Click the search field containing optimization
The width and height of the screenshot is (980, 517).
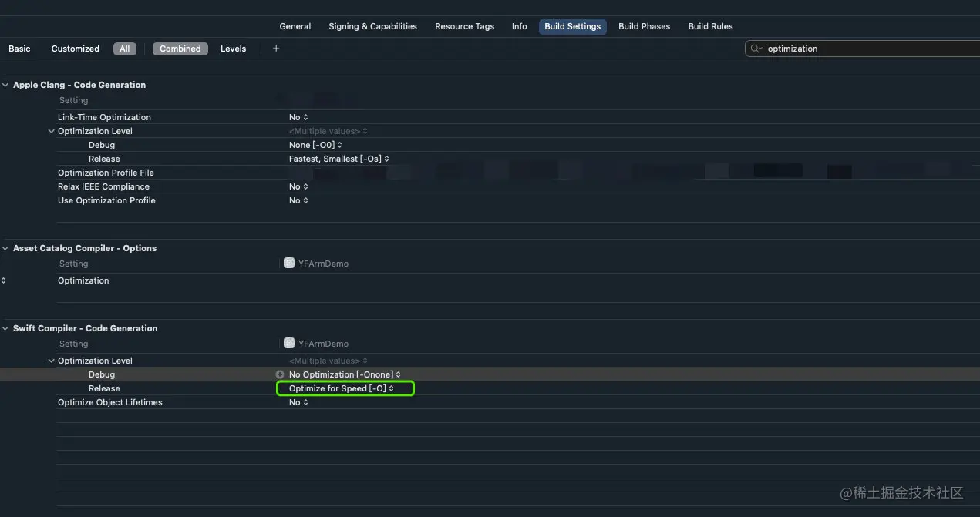(x=861, y=49)
